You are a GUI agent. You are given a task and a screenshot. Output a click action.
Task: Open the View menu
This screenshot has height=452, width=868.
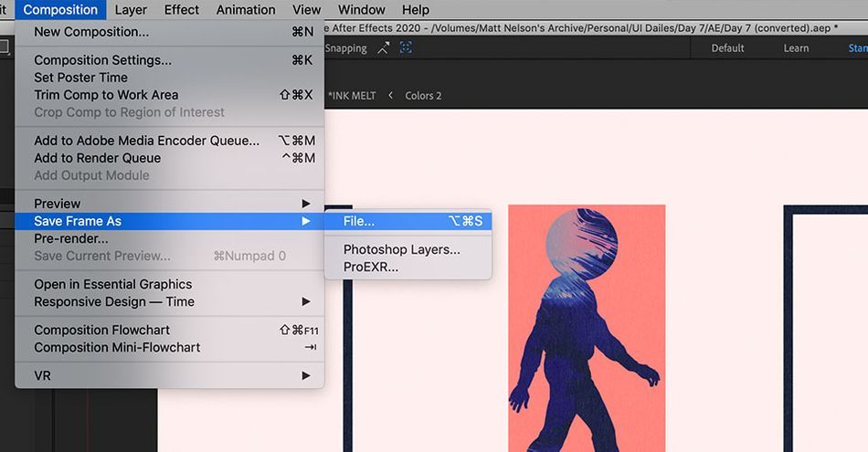pos(306,9)
